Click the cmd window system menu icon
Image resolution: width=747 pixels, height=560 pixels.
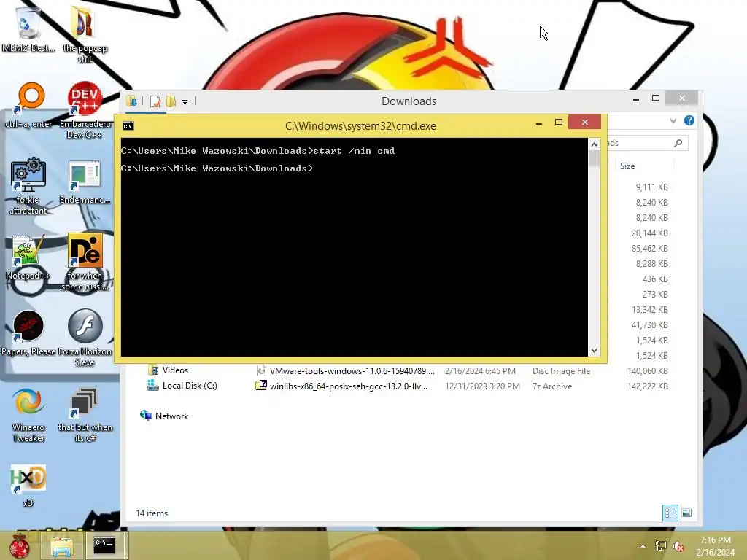click(128, 125)
